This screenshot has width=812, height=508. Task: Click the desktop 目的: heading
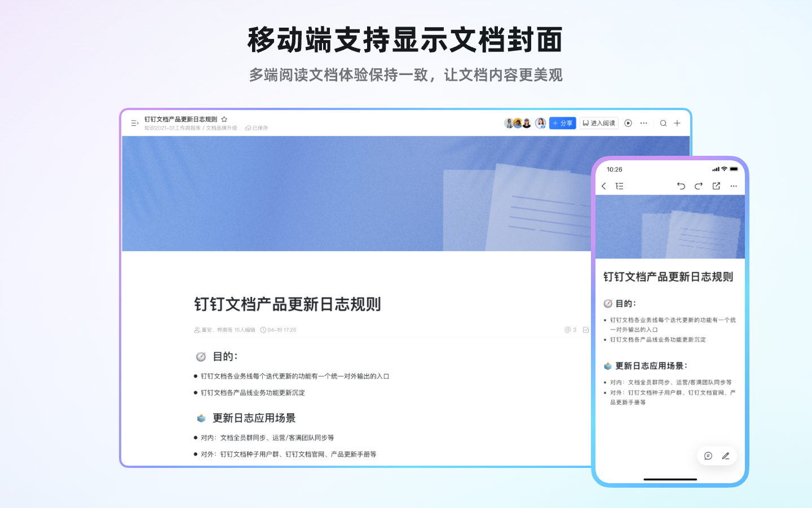point(225,357)
